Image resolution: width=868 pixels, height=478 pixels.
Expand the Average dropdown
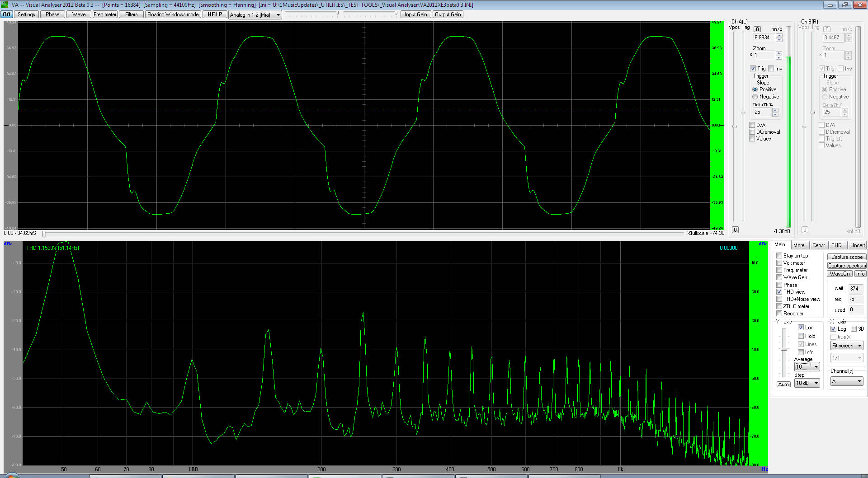point(816,367)
